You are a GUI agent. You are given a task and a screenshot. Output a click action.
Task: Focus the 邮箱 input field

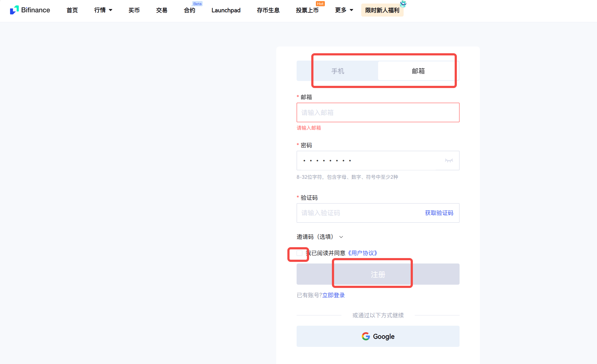pyautogui.click(x=378, y=112)
